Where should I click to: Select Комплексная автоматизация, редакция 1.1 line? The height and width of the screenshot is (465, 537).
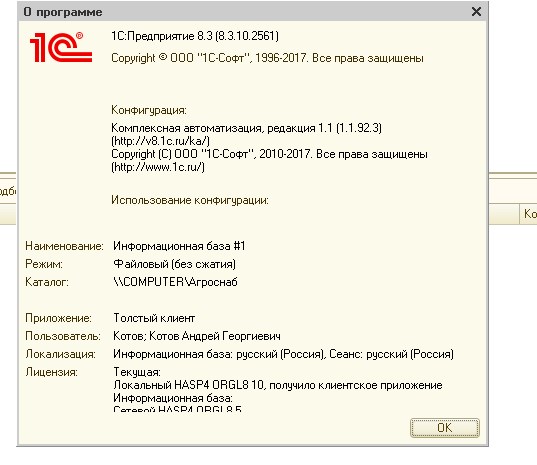tap(246, 128)
